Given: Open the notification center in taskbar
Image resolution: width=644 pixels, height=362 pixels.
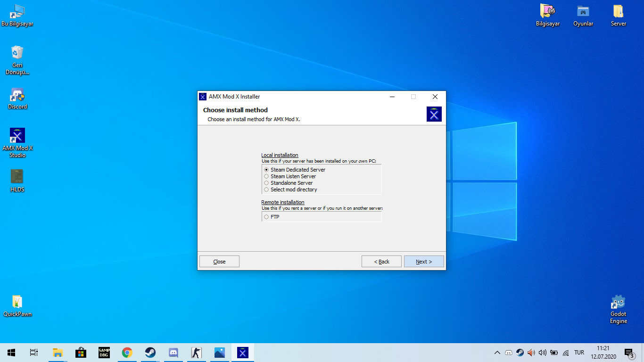Looking at the screenshot, I should click(629, 353).
